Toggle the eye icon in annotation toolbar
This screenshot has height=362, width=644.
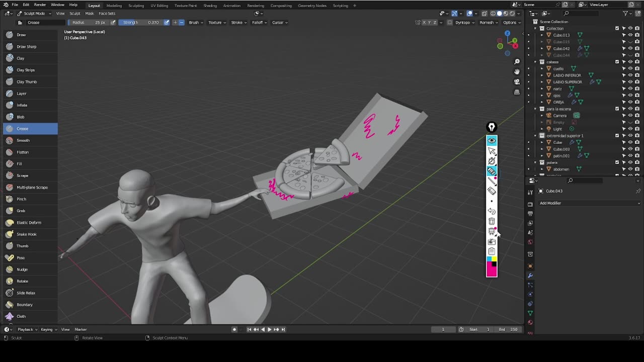(492, 140)
